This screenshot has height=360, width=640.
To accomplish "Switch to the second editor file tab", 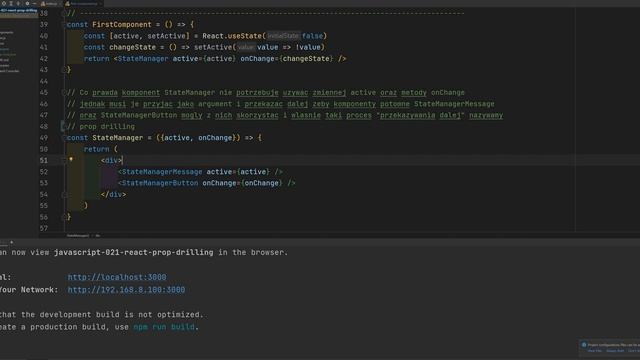I will [83, 4].
